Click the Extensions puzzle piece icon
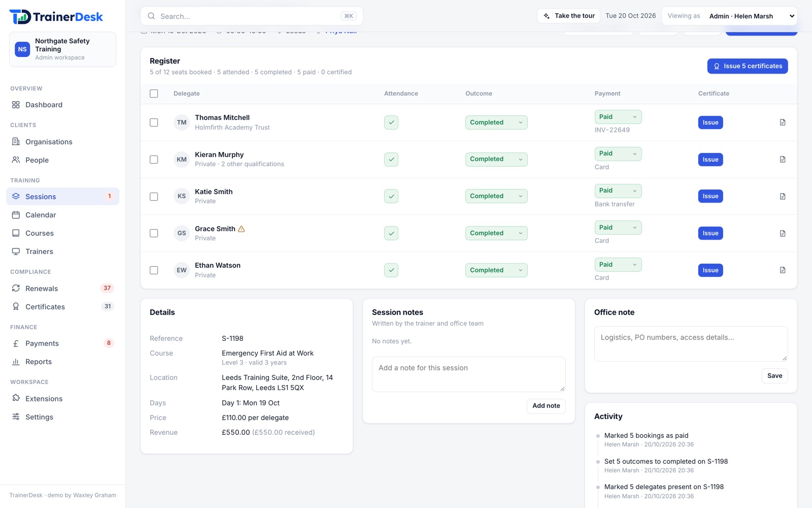Viewport: 812px width, 508px height. click(x=16, y=399)
